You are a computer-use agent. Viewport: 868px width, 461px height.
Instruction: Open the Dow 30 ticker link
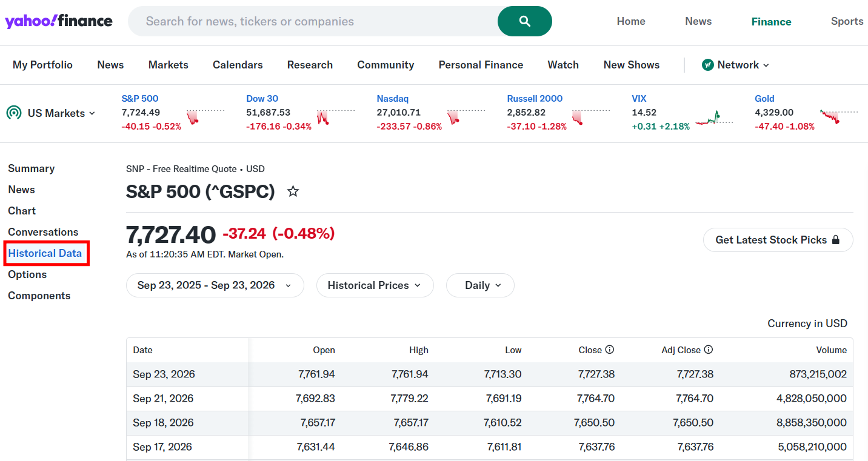[262, 99]
